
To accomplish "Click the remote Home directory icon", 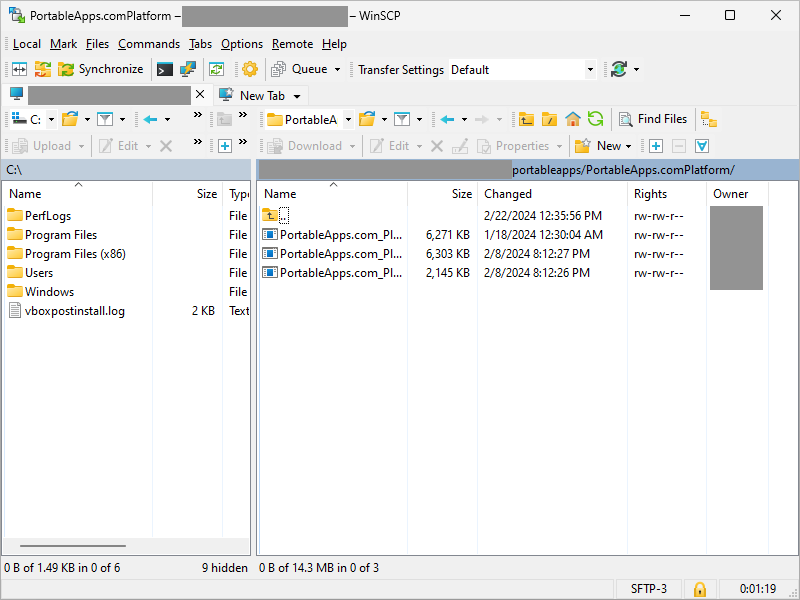I will [573, 119].
